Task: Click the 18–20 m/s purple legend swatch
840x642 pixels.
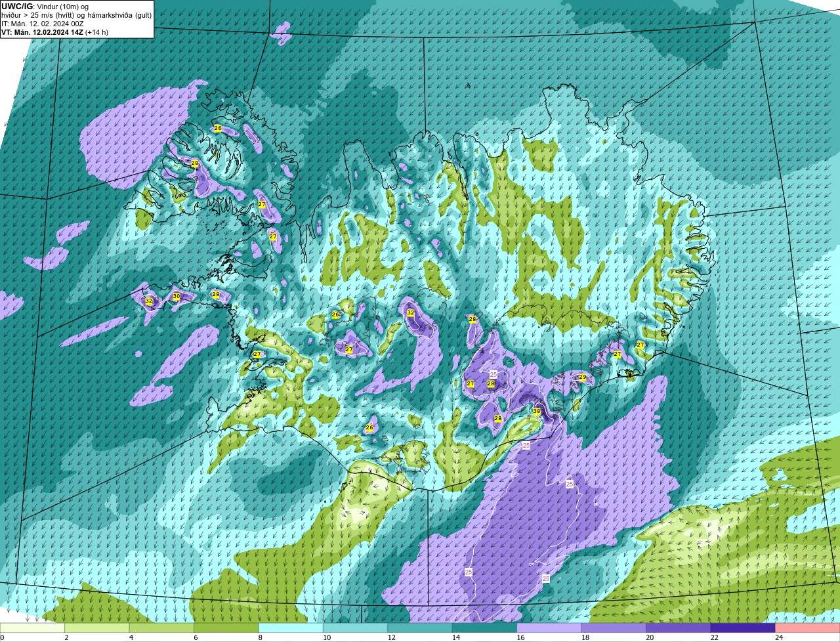Action: pos(614,628)
